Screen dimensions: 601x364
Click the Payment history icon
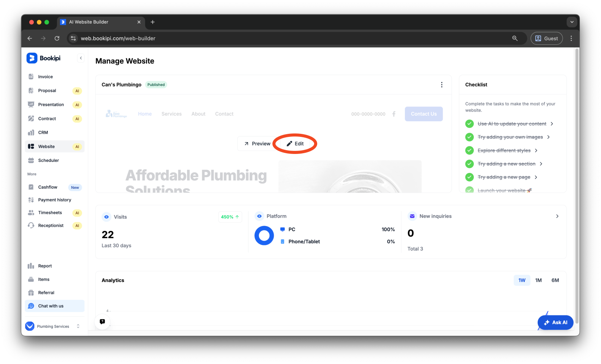31,200
